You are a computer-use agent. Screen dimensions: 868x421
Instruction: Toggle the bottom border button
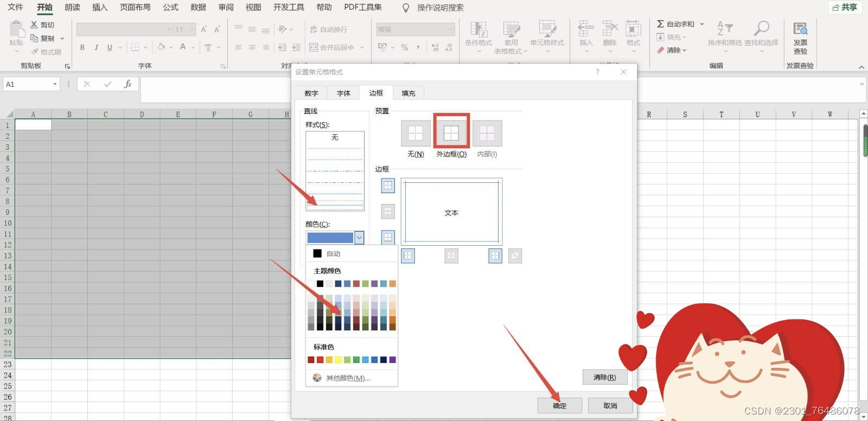[388, 237]
